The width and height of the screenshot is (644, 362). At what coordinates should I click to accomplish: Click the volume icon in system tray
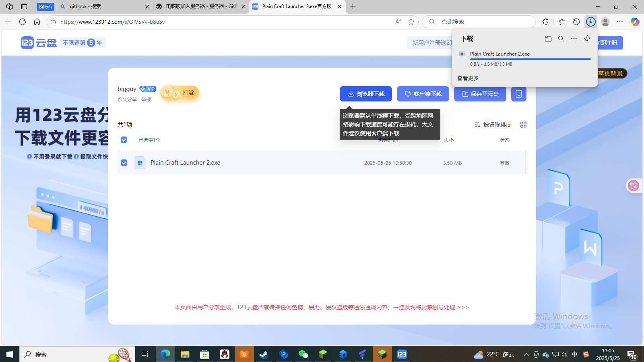[565, 354]
